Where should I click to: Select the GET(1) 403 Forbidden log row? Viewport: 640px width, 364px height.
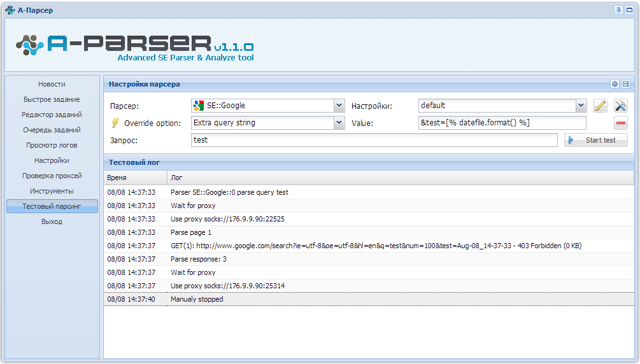[x=369, y=246]
